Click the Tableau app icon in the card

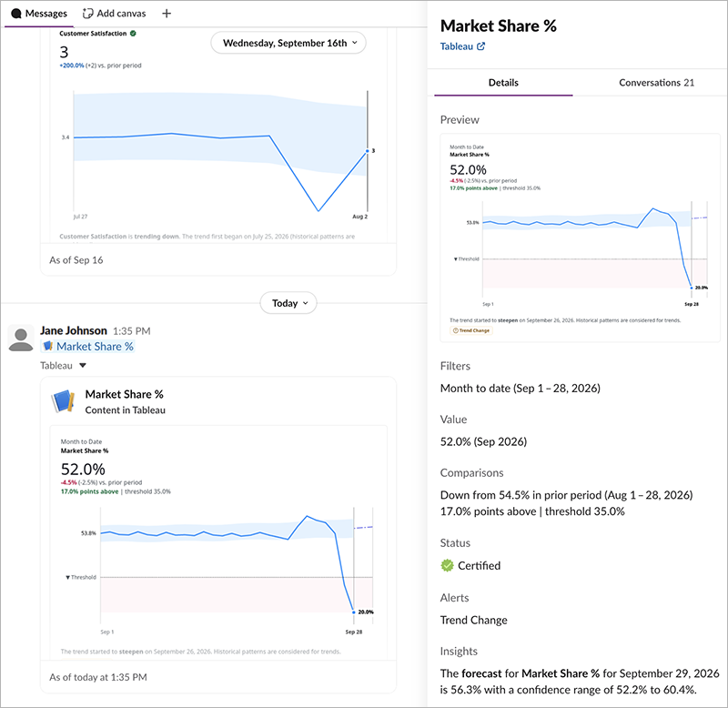click(x=63, y=401)
